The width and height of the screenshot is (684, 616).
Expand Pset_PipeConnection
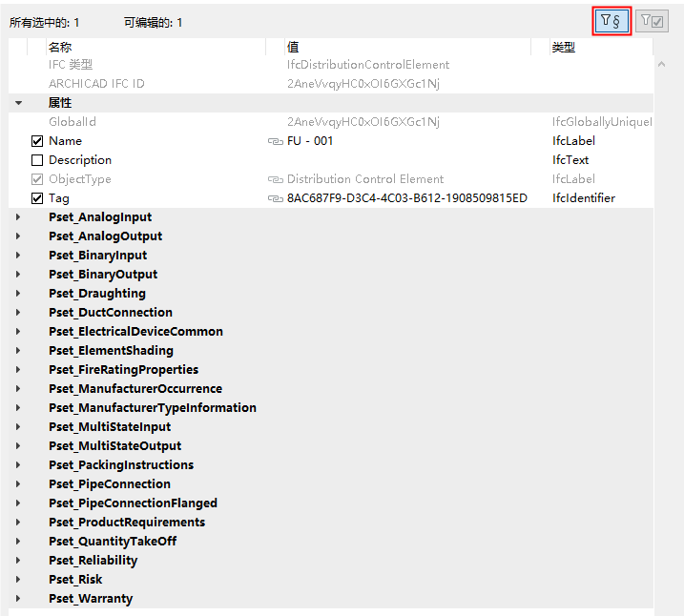coord(18,483)
